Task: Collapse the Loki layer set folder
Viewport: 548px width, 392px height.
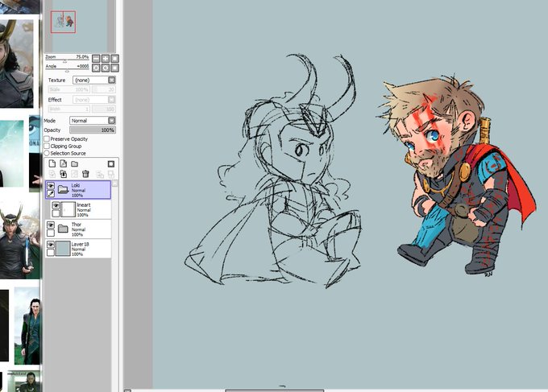Action: point(63,189)
